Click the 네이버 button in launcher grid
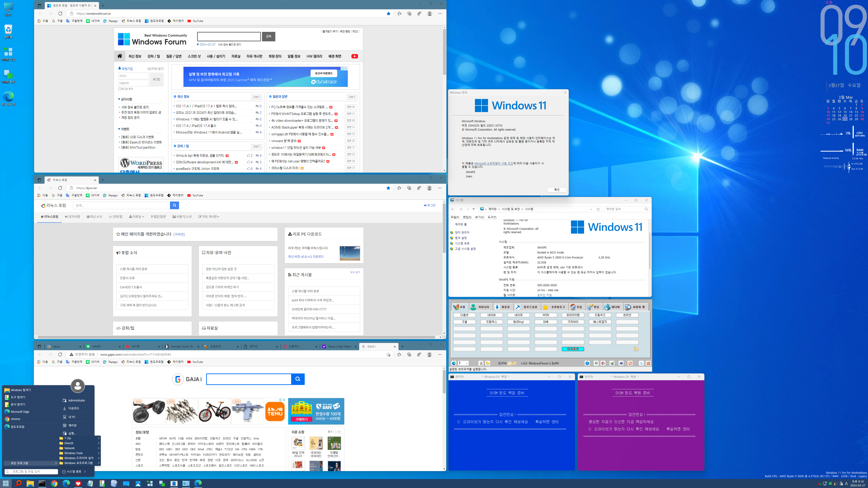Screen dimensions: 868x488 [491, 315]
